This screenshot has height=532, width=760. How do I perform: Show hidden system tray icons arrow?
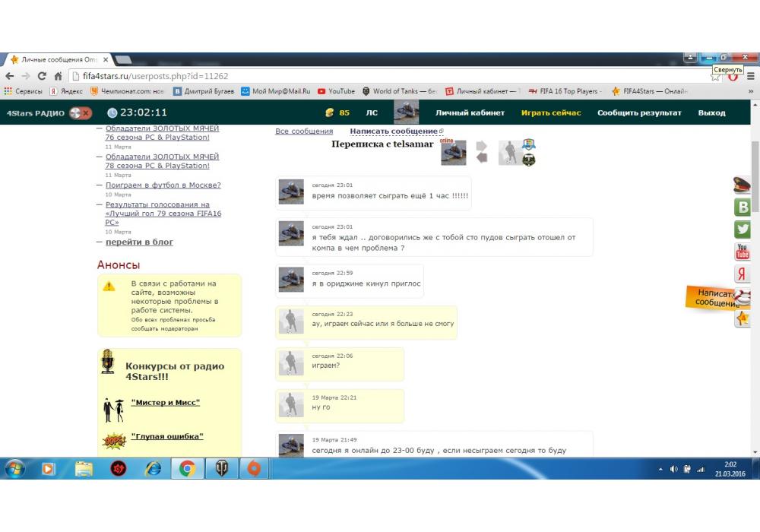[x=660, y=470]
